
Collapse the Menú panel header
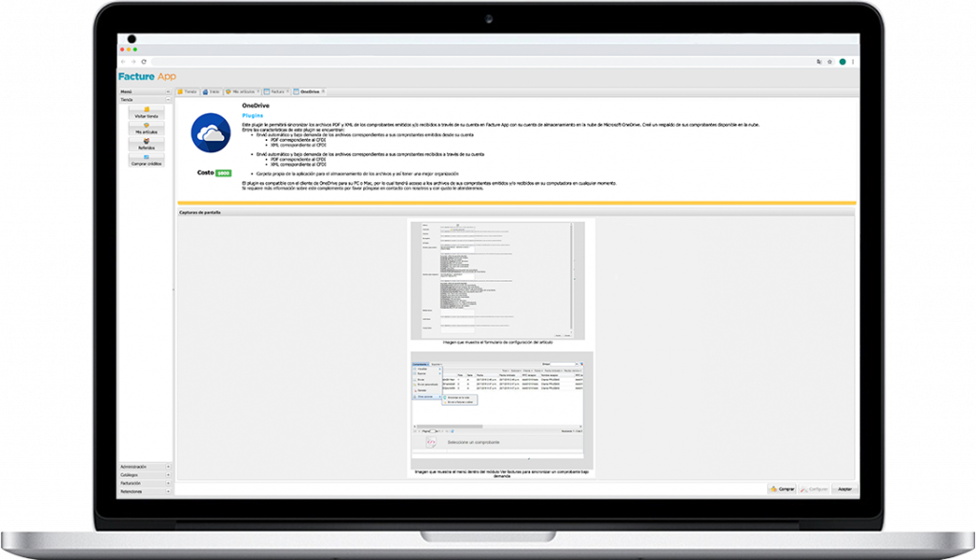pos(169,90)
